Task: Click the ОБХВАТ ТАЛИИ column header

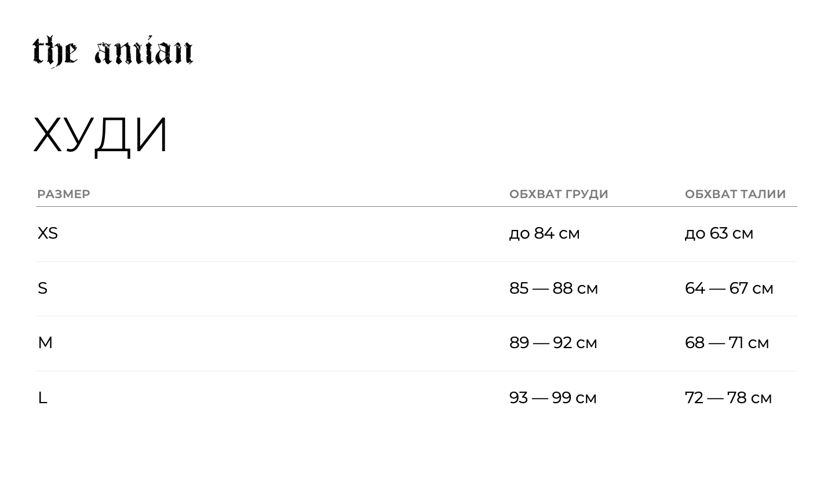Action: point(735,194)
